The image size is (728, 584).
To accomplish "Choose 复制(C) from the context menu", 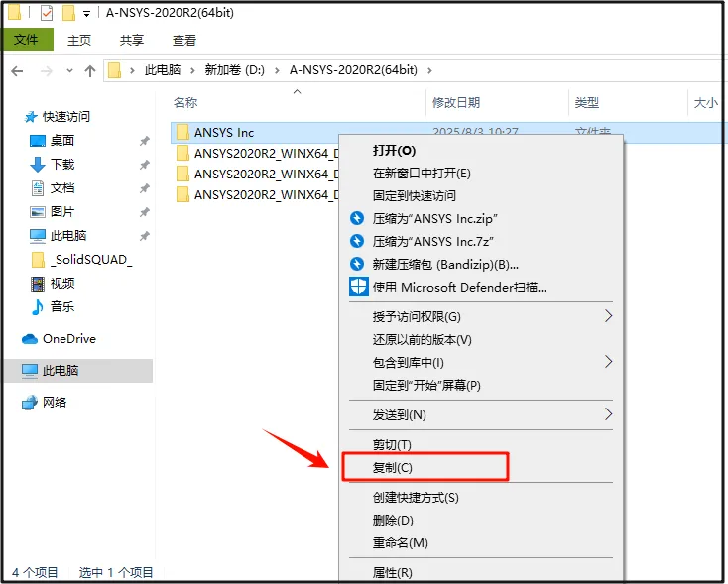I will tap(481, 467).
